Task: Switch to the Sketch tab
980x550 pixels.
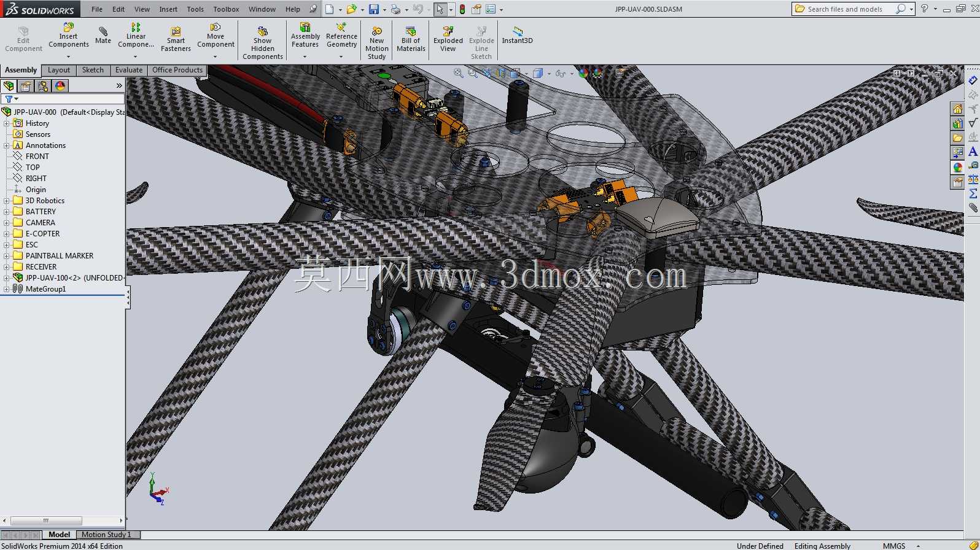Action: [x=93, y=70]
